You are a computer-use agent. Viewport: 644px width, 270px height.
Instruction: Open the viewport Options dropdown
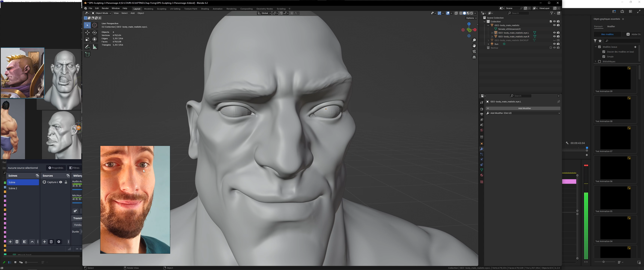471,18
